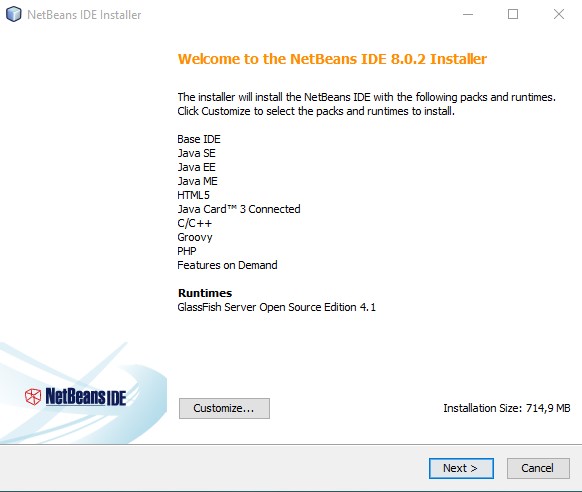
Task: Select the 'C/C++' pack text
Action: click(194, 223)
